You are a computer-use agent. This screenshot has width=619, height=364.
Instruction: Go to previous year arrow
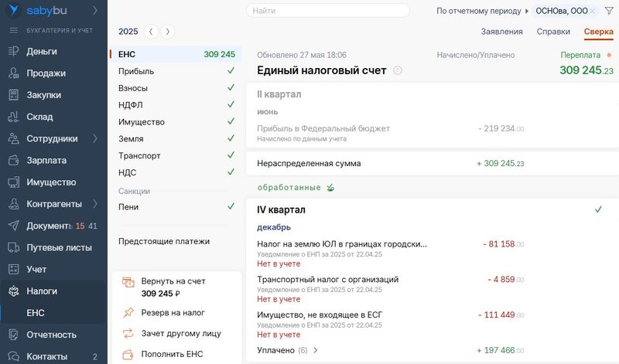tap(152, 32)
